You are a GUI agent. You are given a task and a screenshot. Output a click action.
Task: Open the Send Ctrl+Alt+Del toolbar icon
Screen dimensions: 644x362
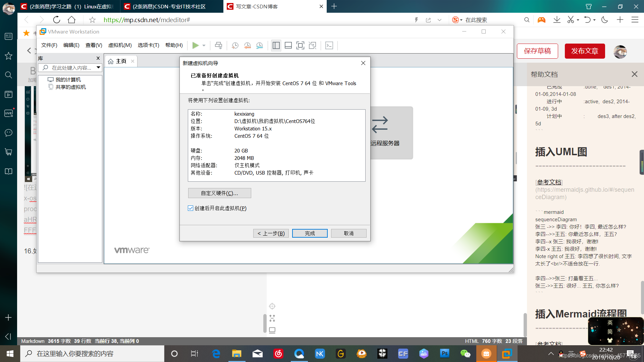218,45
